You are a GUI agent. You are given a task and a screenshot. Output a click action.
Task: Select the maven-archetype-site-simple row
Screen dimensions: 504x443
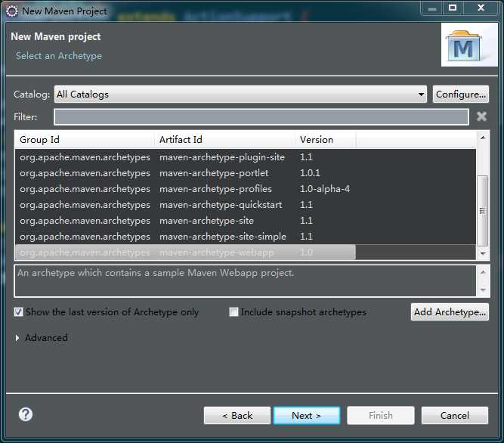coord(246,237)
